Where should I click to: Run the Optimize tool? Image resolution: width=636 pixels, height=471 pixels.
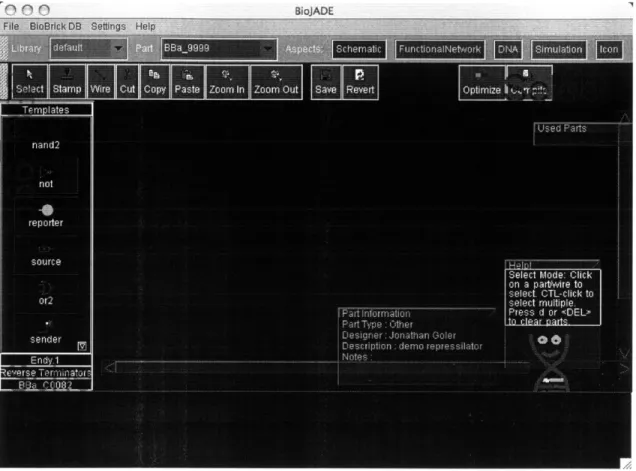(482, 82)
